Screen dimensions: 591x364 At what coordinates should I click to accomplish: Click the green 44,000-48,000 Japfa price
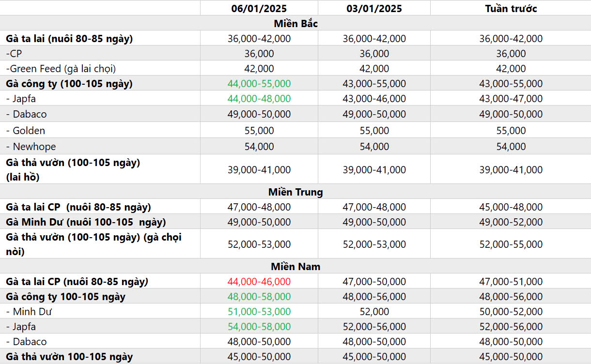tap(259, 99)
